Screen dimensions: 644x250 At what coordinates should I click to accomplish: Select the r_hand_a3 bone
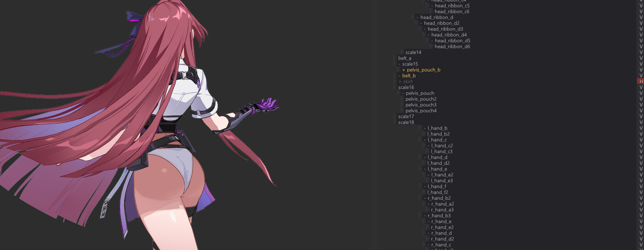(442, 210)
